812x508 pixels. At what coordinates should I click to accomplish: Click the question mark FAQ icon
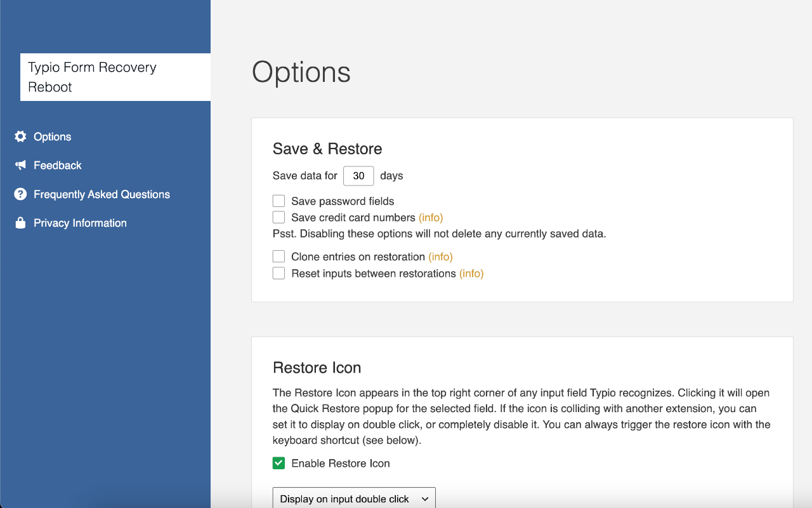tap(20, 194)
